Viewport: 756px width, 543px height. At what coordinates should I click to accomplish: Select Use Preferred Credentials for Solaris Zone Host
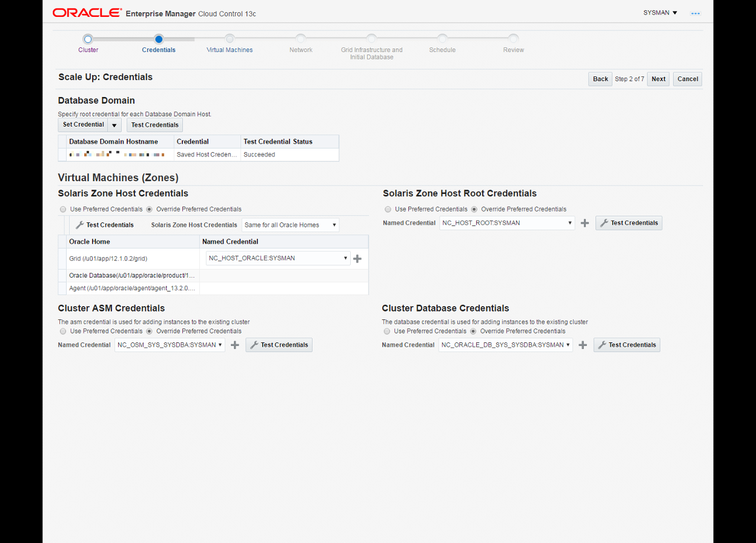(63, 209)
